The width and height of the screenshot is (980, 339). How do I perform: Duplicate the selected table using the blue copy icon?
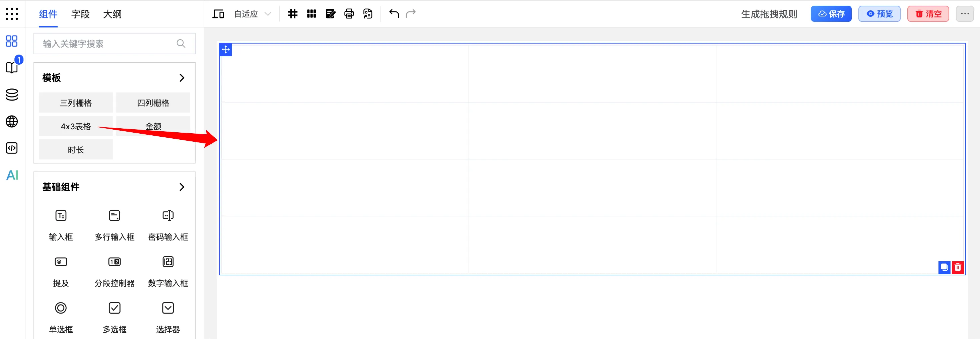[x=944, y=267]
